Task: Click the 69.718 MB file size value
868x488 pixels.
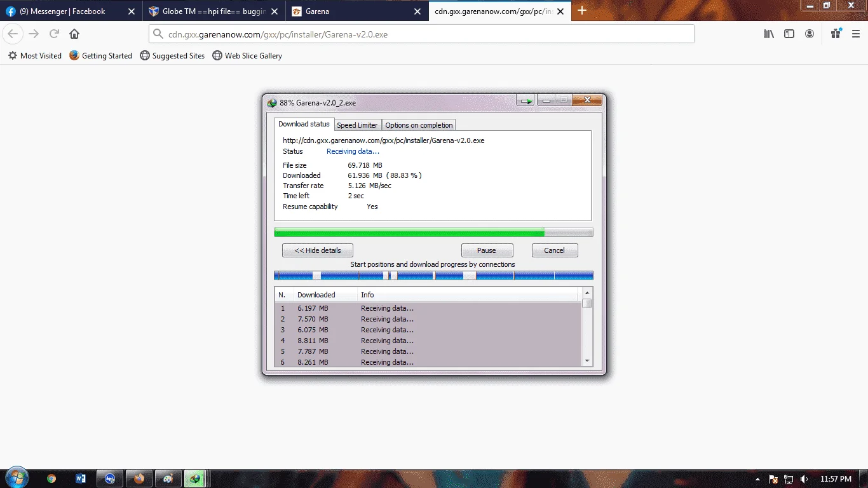Action: [365, 165]
